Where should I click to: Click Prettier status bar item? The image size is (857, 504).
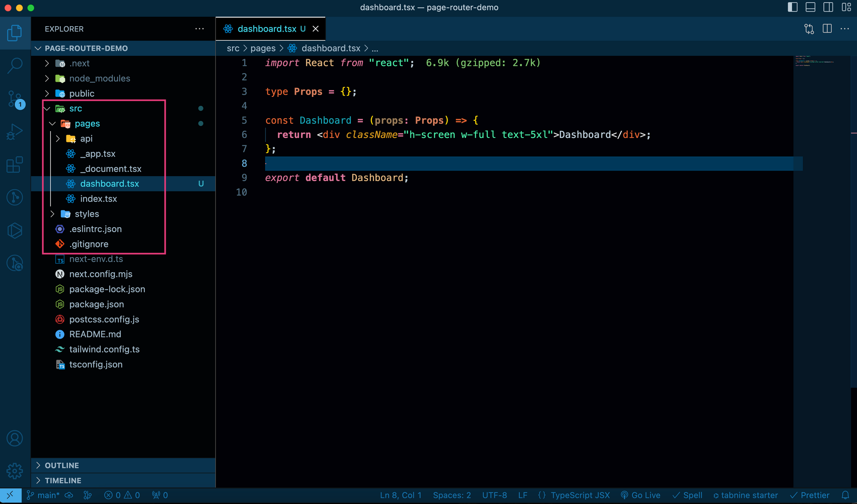tap(810, 495)
